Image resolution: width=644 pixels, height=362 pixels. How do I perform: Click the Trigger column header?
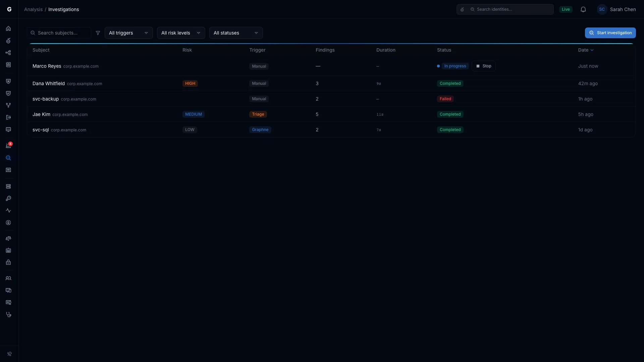tap(257, 50)
